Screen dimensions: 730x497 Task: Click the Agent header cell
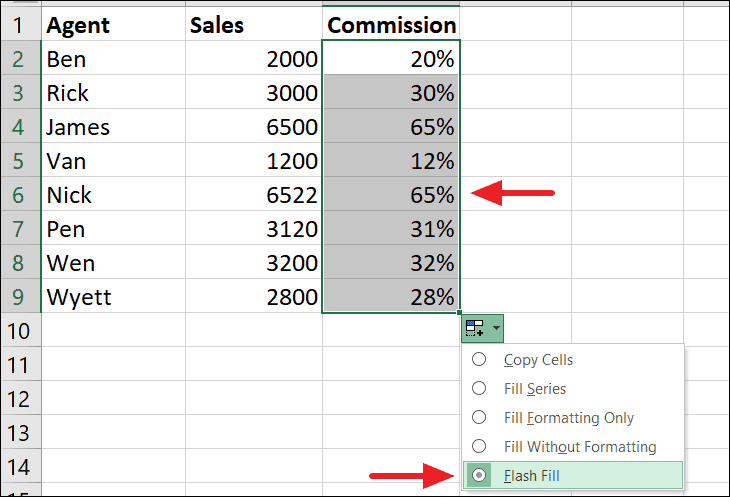(x=113, y=24)
